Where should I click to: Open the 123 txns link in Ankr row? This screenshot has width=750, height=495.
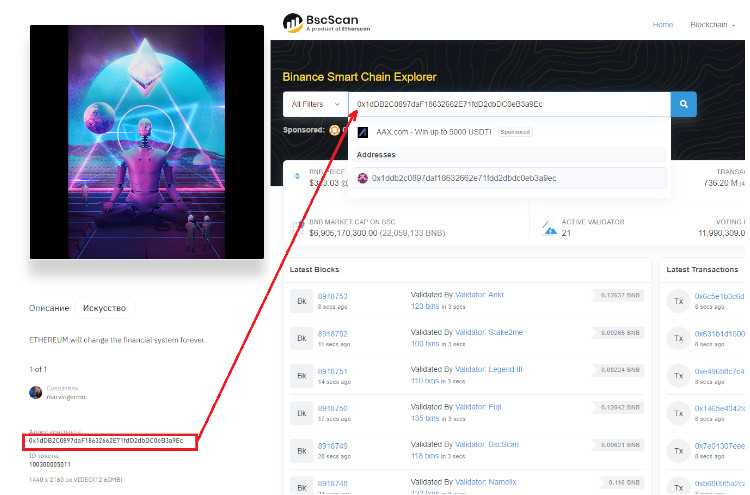[425, 306]
